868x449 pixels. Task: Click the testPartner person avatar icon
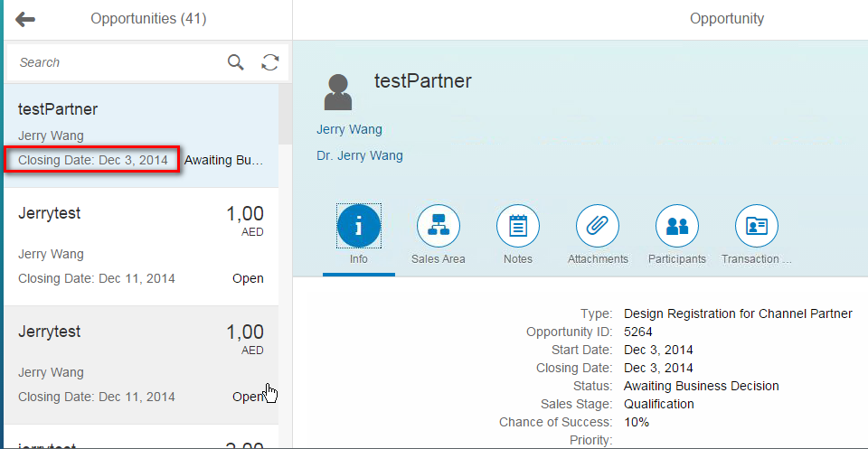pyautogui.click(x=337, y=90)
